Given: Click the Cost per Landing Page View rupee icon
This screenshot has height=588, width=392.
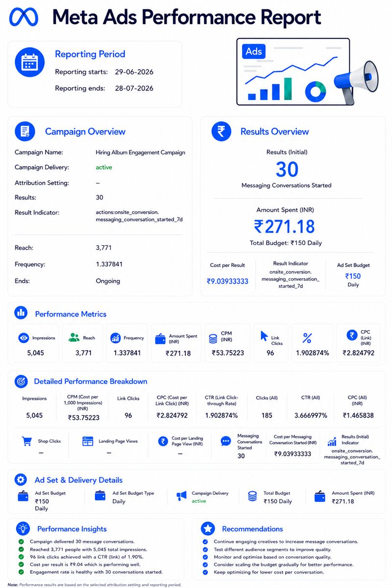Looking at the screenshot, I should [x=163, y=441].
